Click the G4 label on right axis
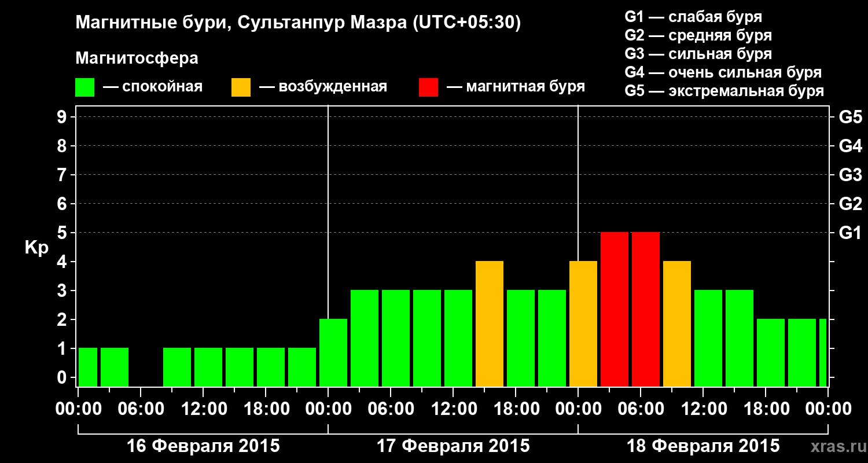 click(x=850, y=146)
